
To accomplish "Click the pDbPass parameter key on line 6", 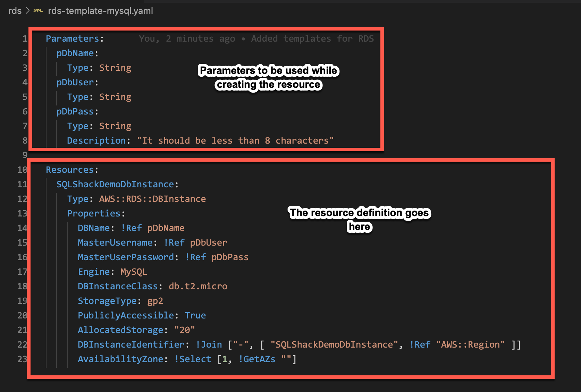I will tap(75, 111).
